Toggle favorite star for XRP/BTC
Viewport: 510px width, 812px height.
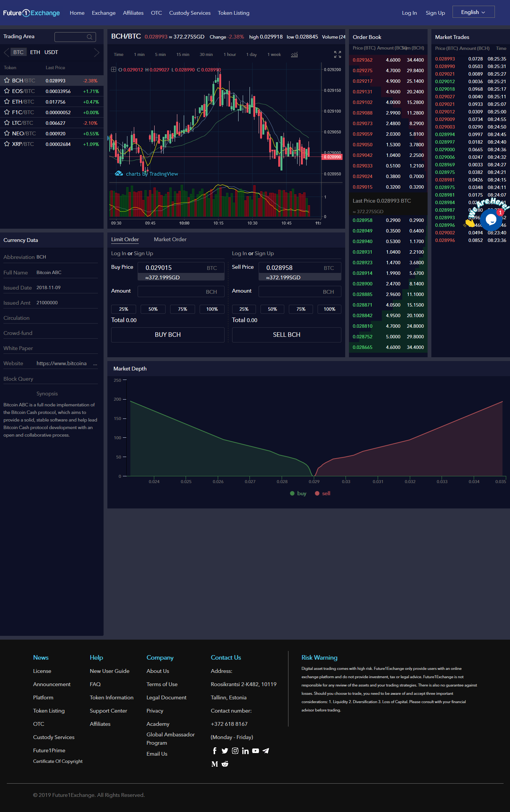[7, 144]
